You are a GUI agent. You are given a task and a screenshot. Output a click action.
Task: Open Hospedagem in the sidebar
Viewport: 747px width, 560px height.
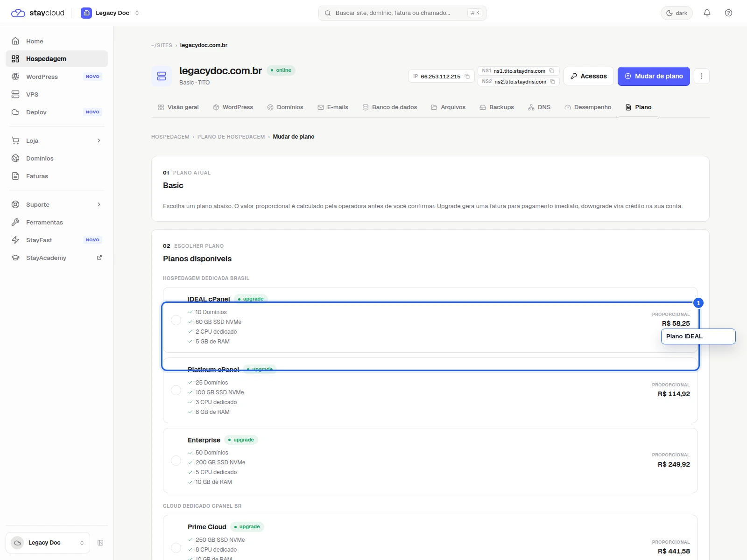(56, 59)
